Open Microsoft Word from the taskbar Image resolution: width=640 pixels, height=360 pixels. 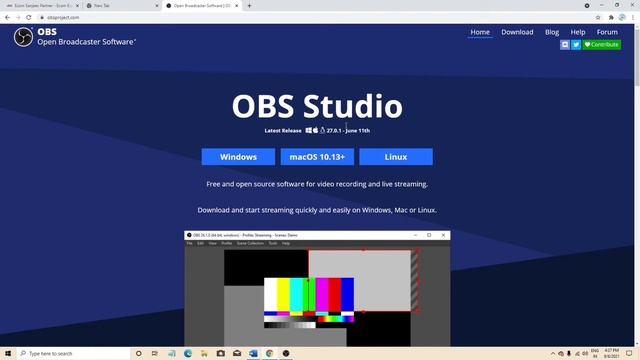coord(253,353)
